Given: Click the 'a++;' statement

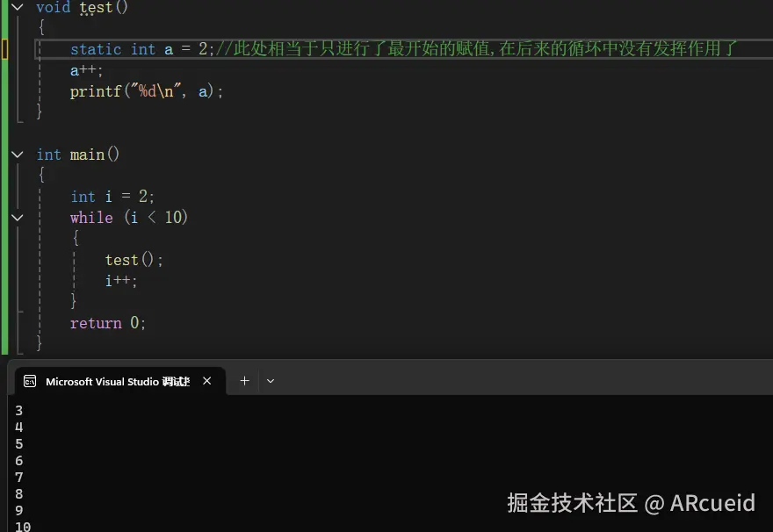Looking at the screenshot, I should tap(86, 70).
